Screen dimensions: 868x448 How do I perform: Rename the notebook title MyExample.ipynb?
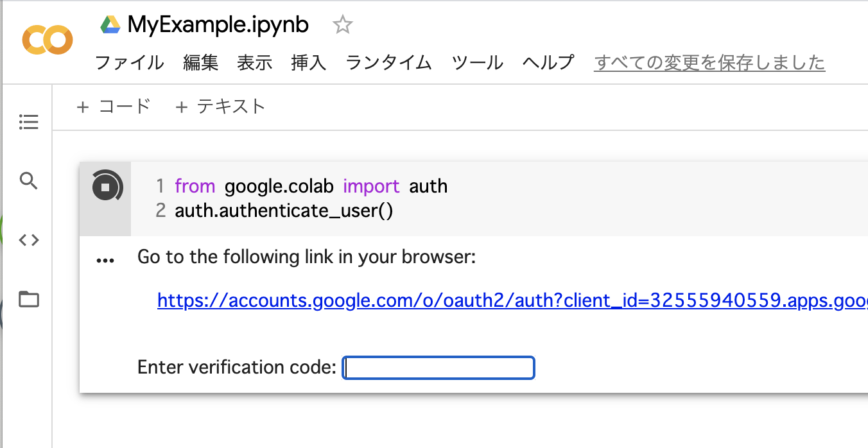(x=218, y=25)
